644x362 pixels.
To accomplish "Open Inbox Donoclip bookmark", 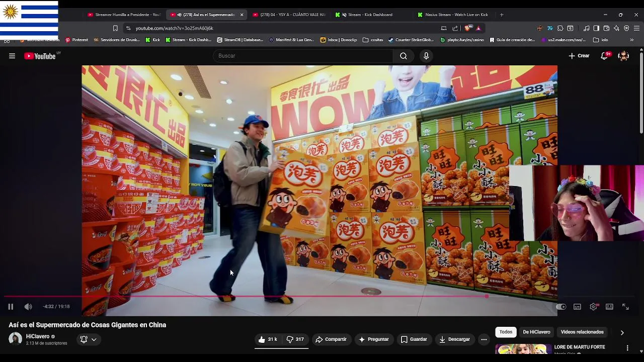I will 339,40.
